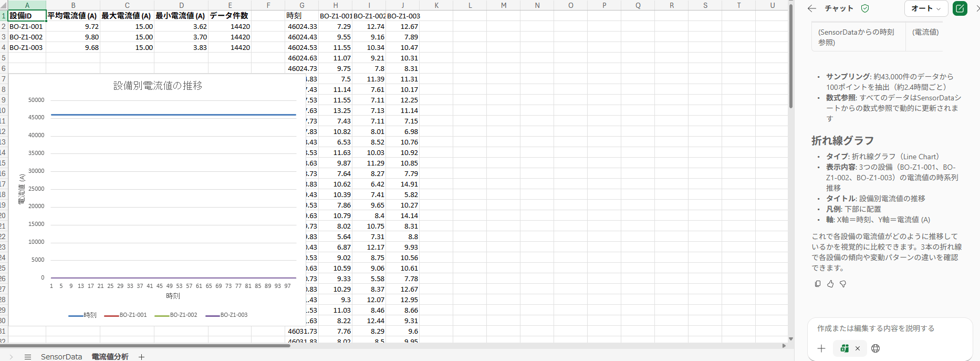Click the horizontal scrollbar right arrow

[784, 346]
